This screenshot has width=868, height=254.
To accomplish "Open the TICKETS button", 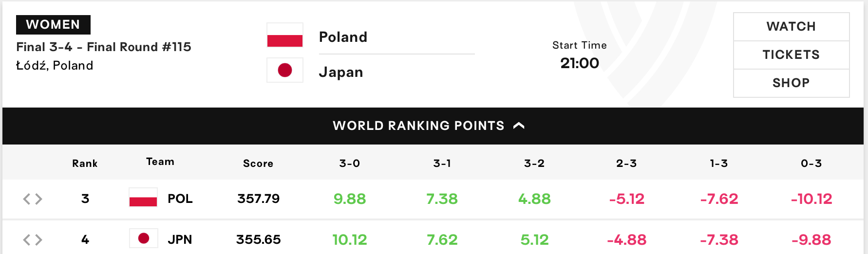I will pos(791,55).
